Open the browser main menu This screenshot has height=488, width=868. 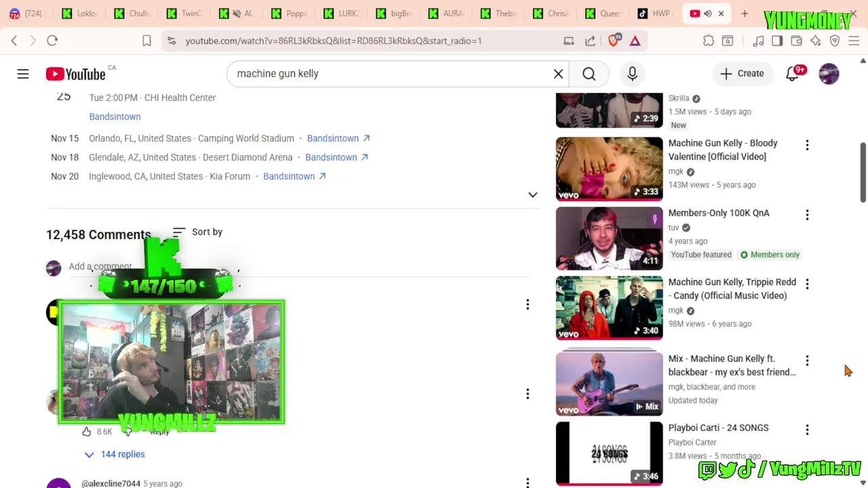[854, 41]
